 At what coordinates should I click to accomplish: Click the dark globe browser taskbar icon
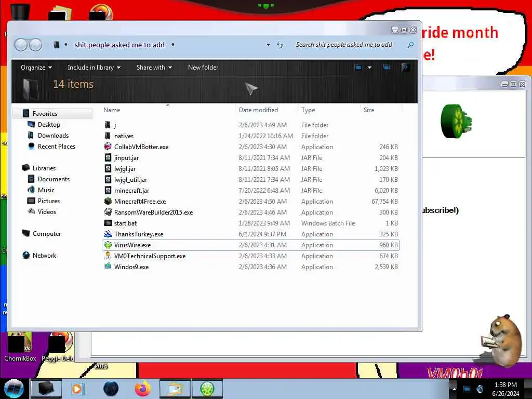(x=111, y=389)
